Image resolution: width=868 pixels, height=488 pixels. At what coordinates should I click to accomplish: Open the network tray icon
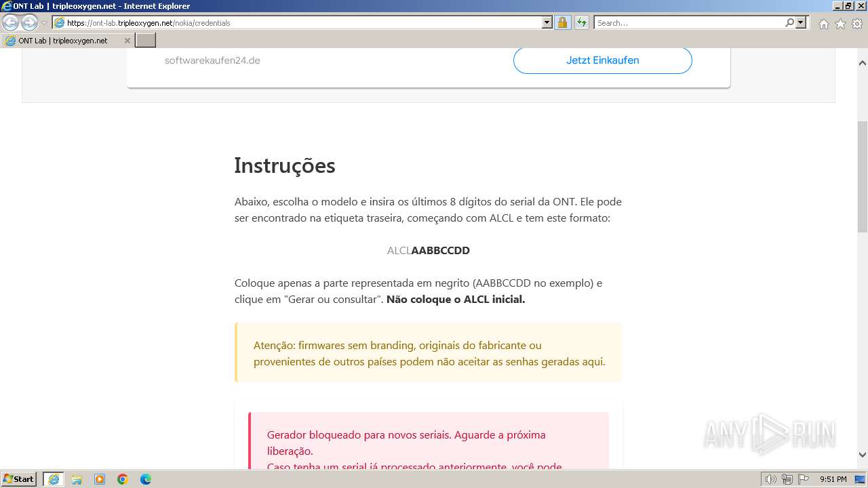[787, 479]
